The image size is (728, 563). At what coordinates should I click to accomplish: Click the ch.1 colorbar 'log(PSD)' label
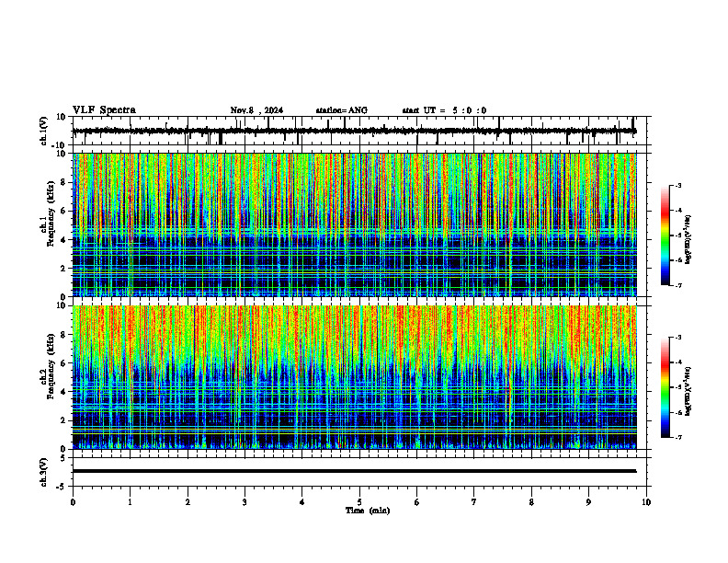click(688, 239)
